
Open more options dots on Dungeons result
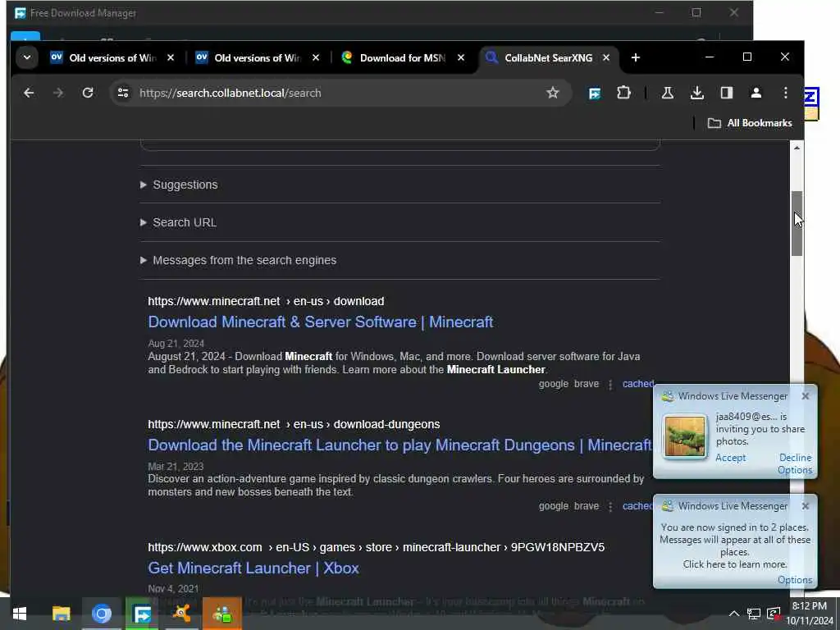coord(610,506)
